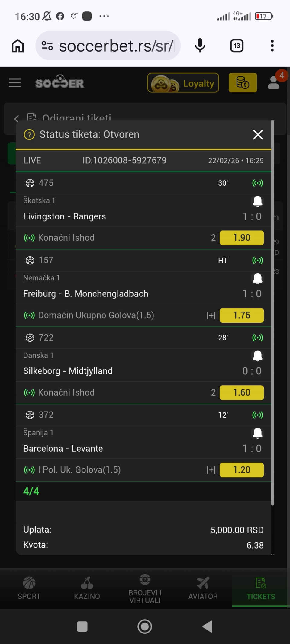The image size is (290, 644).
Task: Click the 1.90 odds for Livingston - Rangers
Action: pos(242,238)
